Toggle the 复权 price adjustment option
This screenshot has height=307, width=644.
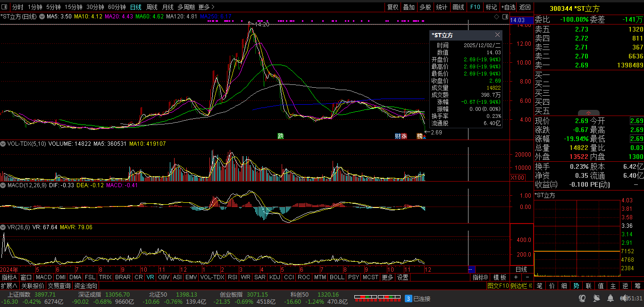pyautogui.click(x=393, y=7)
